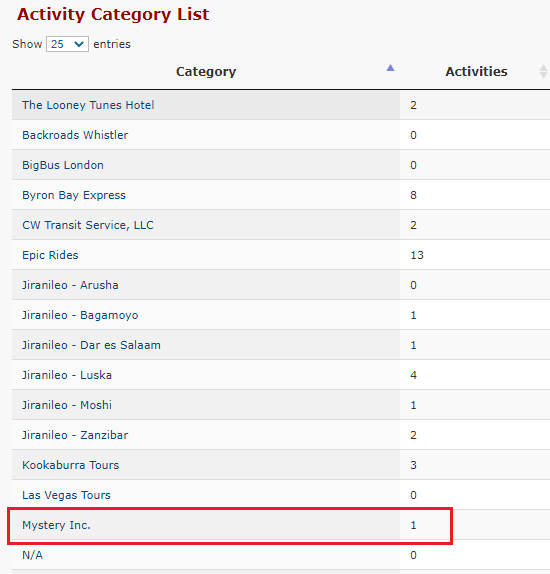Open CW Transit Service, LLC category

pyautogui.click(x=88, y=225)
